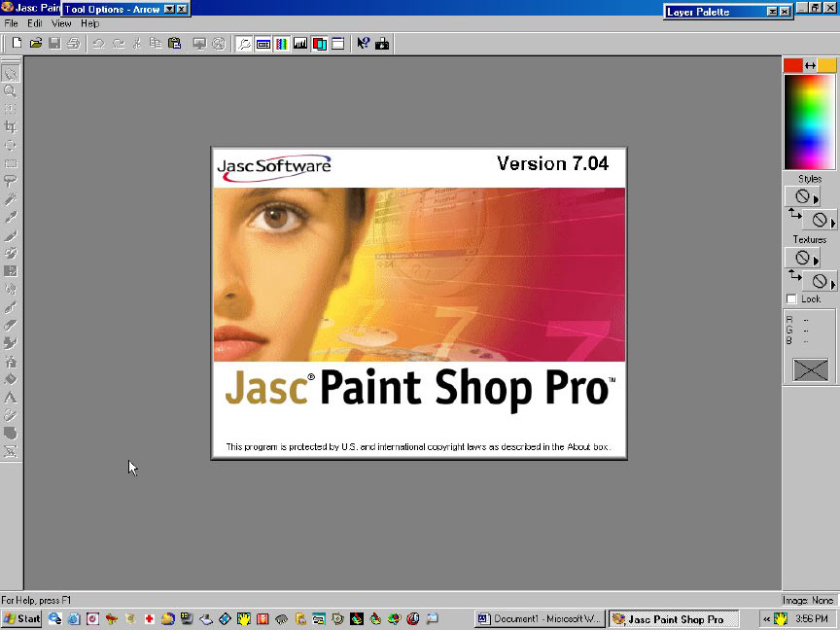Image resolution: width=840 pixels, height=630 pixels.
Task: Click the Paste clipboard icon
Action: [x=175, y=44]
